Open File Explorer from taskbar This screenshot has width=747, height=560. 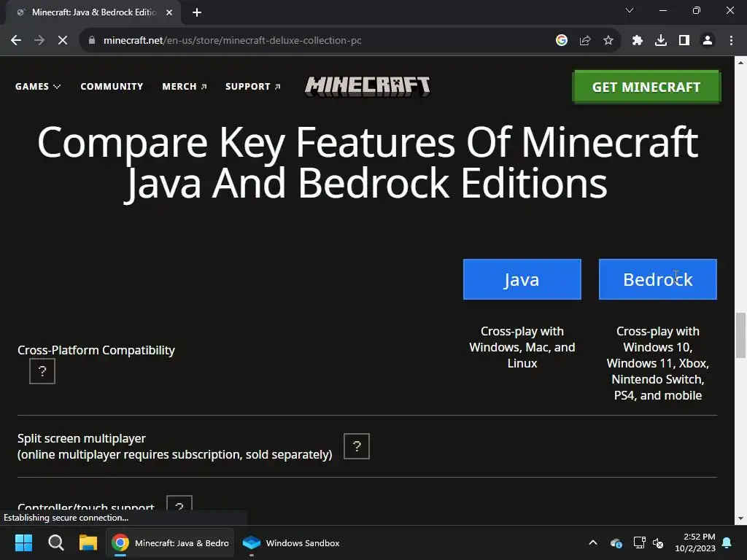[88, 542]
